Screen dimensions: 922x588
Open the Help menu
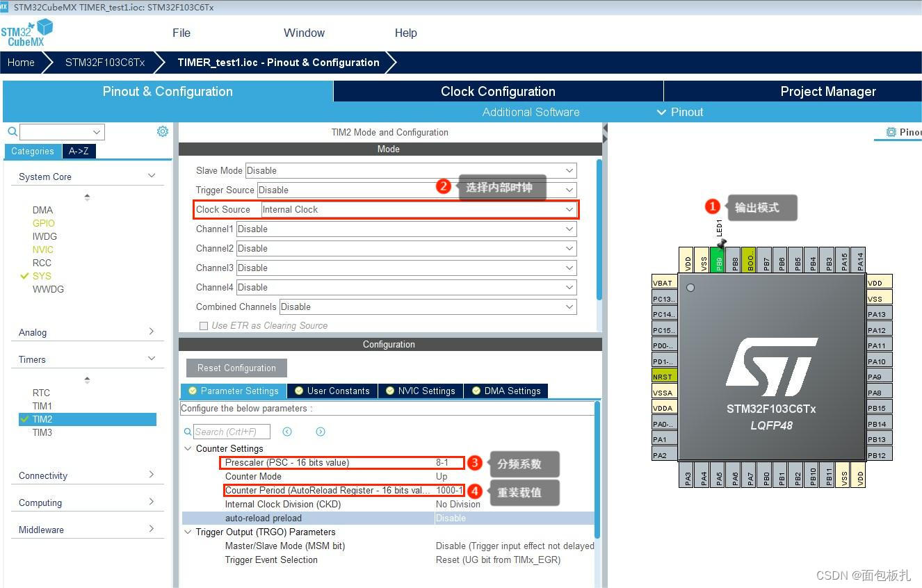(406, 33)
